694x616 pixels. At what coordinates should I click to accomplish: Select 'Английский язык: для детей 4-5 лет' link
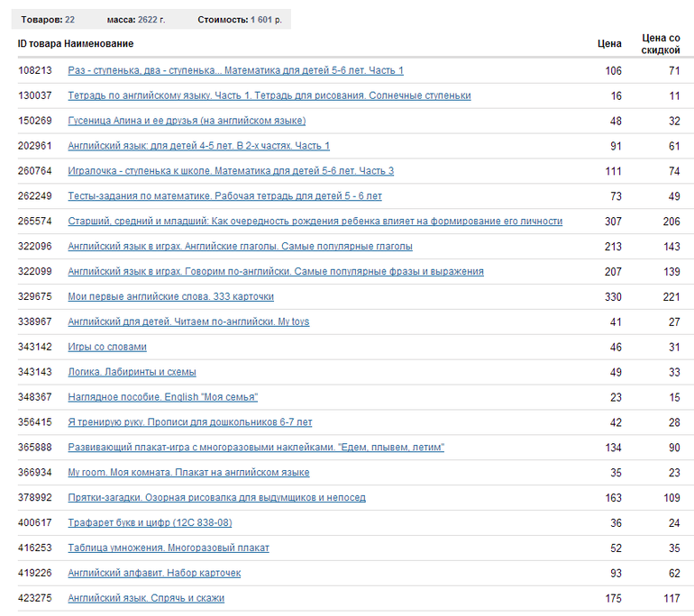(x=198, y=146)
